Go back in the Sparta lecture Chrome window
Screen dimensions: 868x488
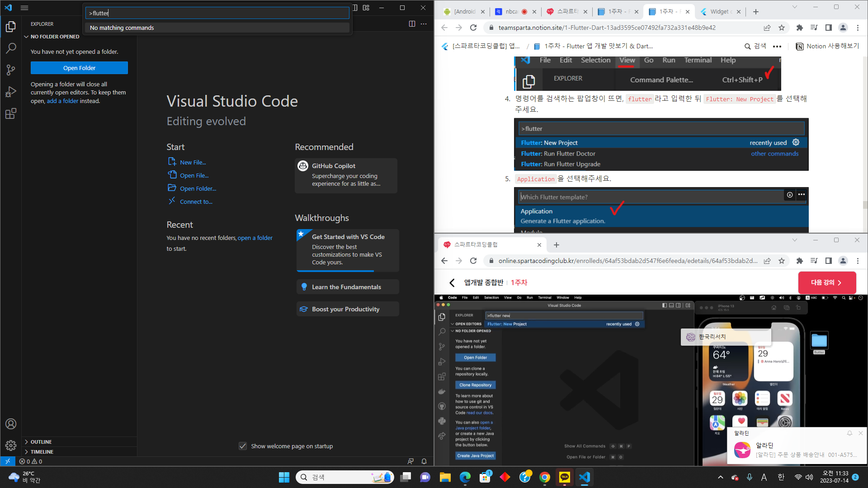(x=444, y=261)
